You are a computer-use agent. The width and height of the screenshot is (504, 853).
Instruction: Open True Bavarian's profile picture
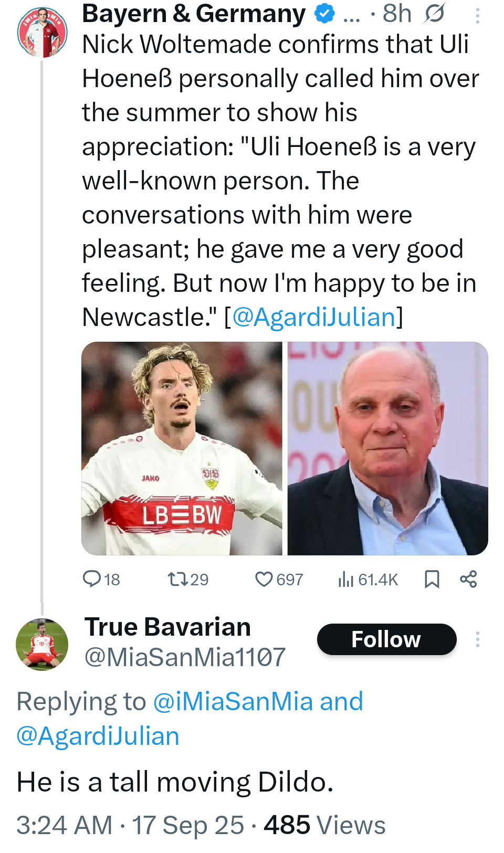pos(42,644)
